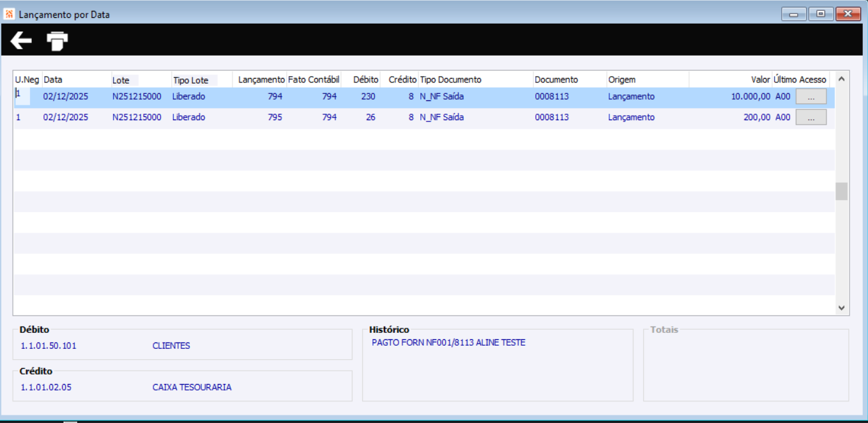The image size is (868, 423).
Task: Click the Tipo Documento column header
Action: click(451, 80)
